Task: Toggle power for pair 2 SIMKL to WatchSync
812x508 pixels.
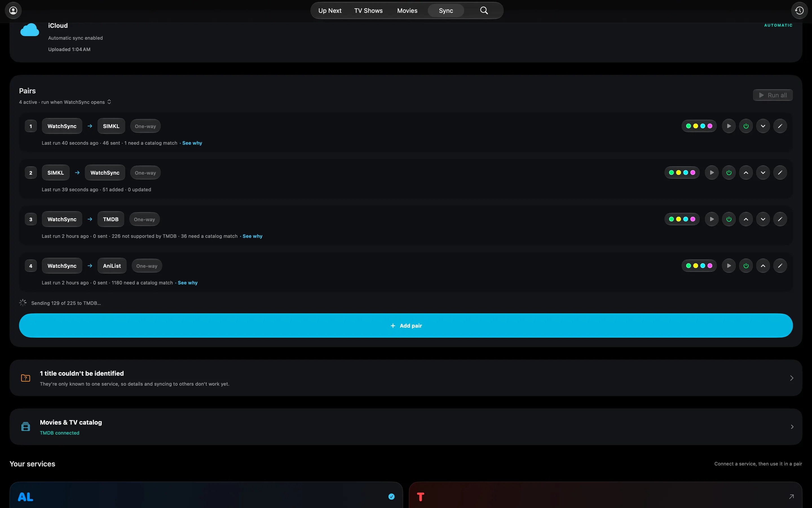Action: tap(729, 173)
